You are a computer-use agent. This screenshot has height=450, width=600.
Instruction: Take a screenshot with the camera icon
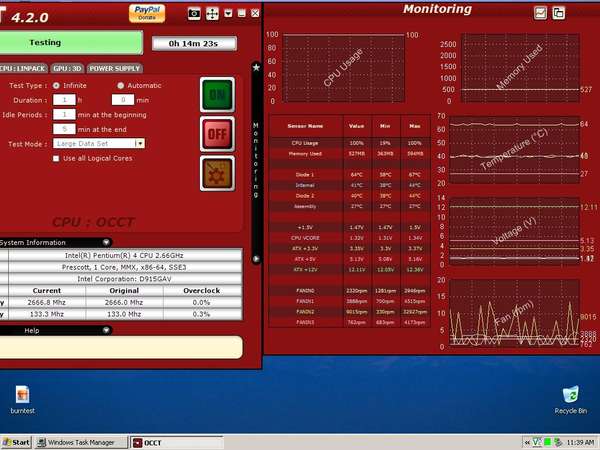pyautogui.click(x=194, y=14)
